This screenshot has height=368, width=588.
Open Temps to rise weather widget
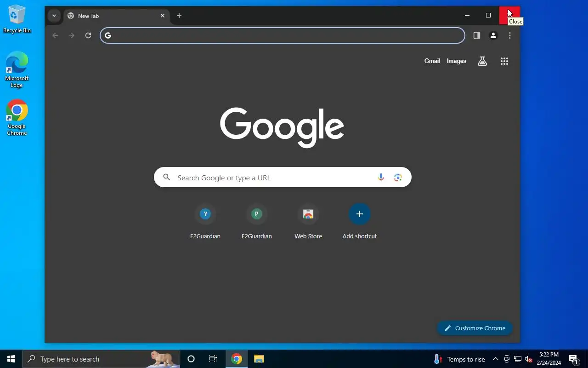tap(459, 359)
